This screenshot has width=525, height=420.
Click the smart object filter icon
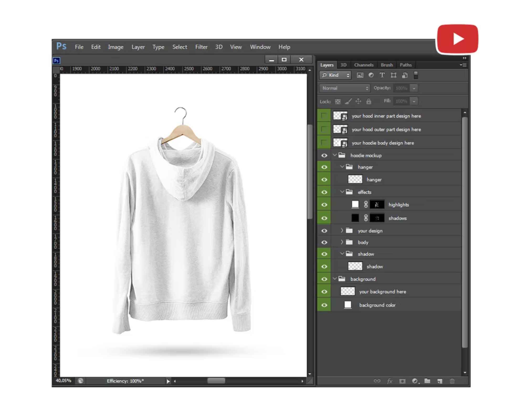pos(405,75)
